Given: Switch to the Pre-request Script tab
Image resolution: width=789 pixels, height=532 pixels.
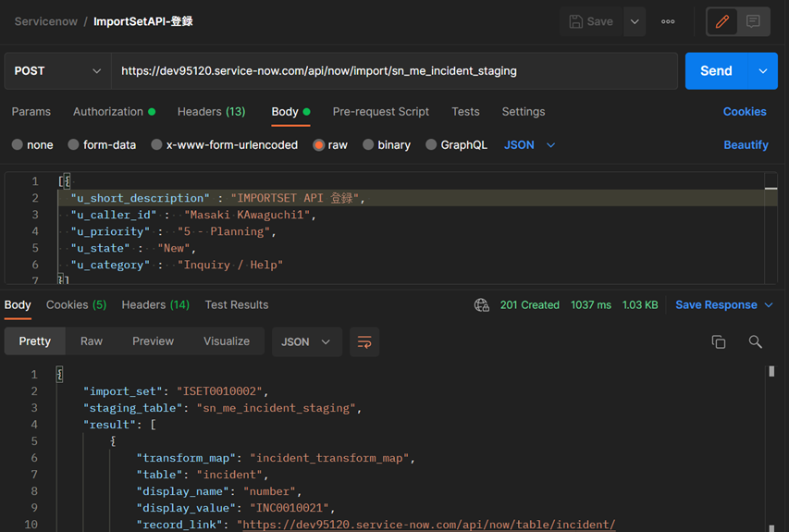Looking at the screenshot, I should (380, 111).
